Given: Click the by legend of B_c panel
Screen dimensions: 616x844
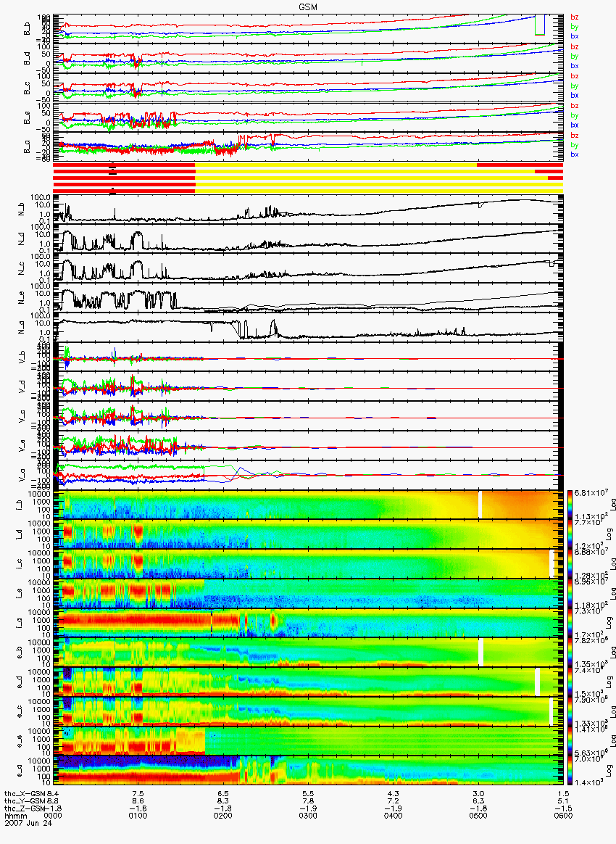Looking at the screenshot, I should click(574, 86).
